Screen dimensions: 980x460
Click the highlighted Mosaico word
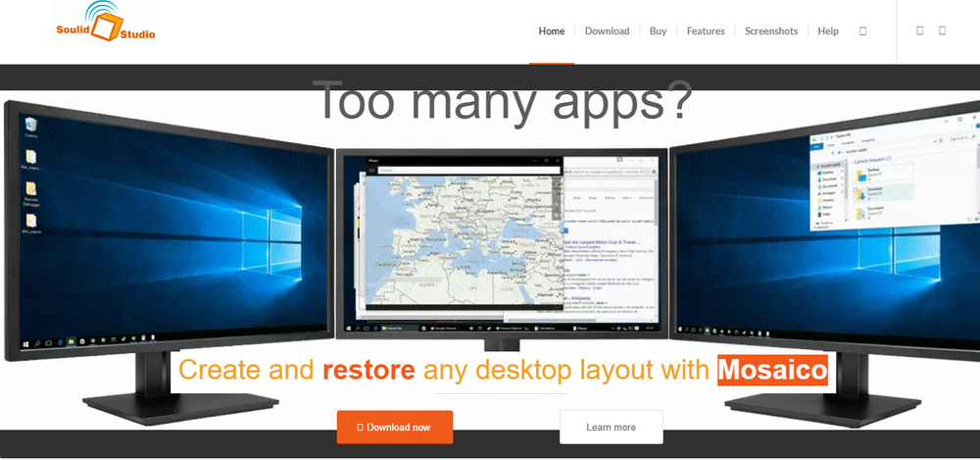click(772, 370)
